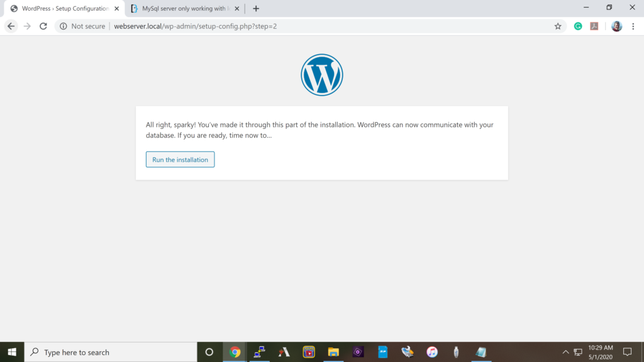This screenshot has height=362, width=644.
Task: Open the Grammarly extension icon
Action: 578,26
